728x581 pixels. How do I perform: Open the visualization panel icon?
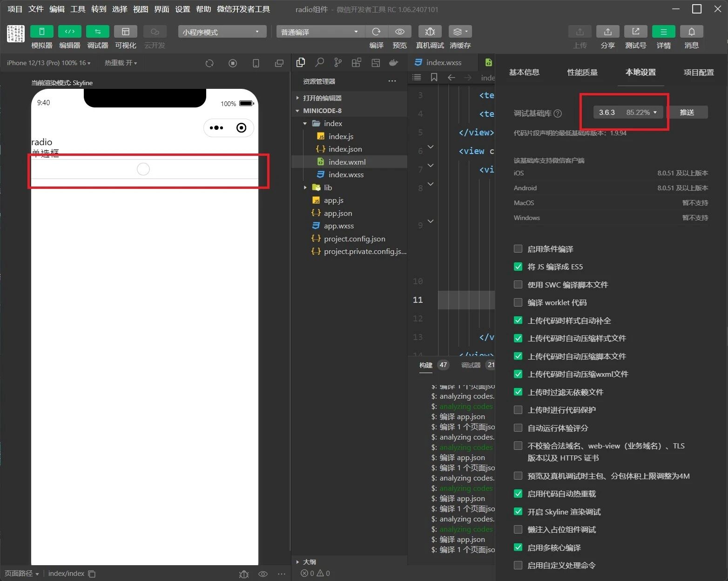click(x=125, y=32)
